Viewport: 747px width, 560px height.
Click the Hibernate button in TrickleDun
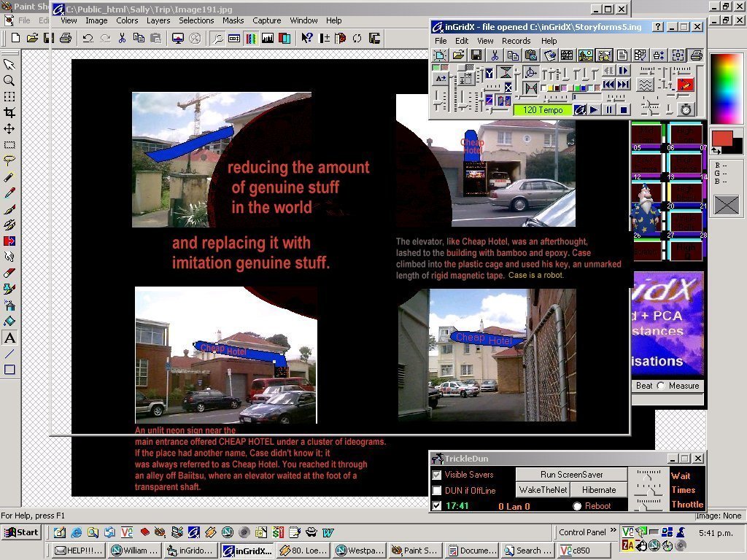click(x=599, y=490)
